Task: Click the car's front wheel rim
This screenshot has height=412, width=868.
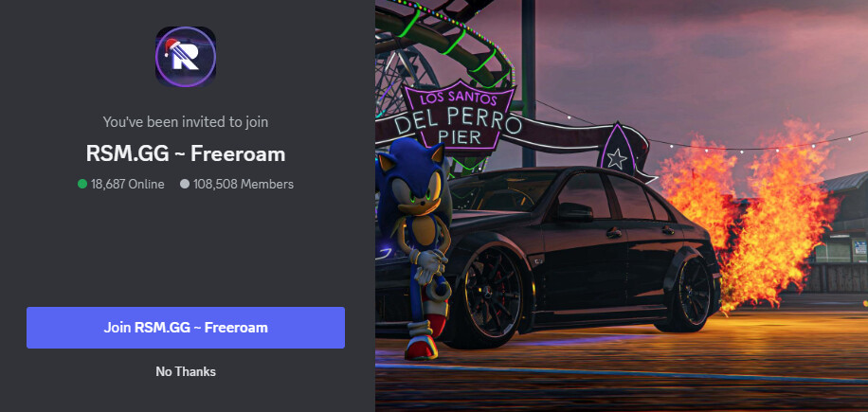Action: (x=493, y=297)
